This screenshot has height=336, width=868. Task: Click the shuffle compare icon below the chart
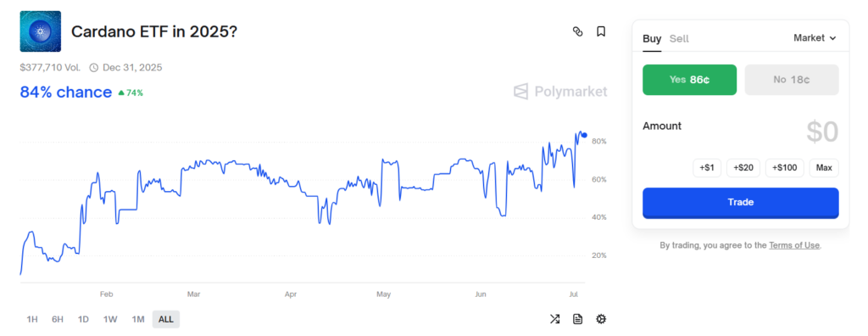[554, 319]
